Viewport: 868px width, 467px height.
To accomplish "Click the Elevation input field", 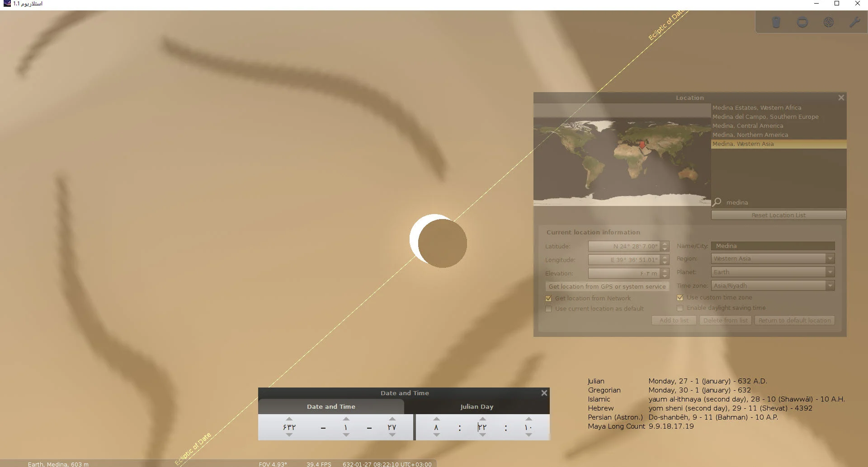I will (624, 274).
